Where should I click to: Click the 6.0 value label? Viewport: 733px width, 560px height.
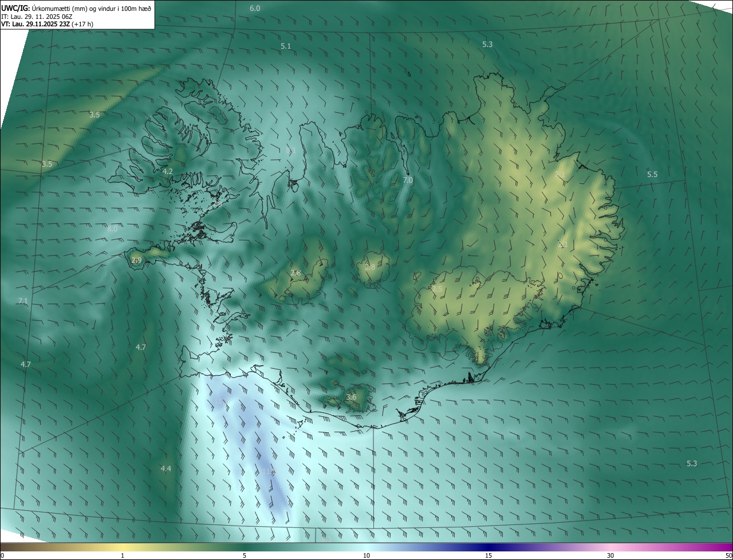pyautogui.click(x=255, y=8)
